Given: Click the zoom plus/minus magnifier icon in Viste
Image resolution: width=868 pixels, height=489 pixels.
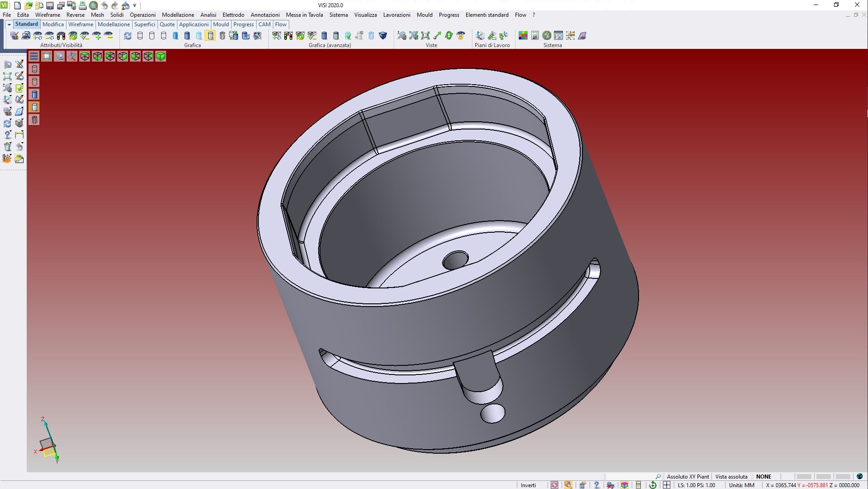Looking at the screenshot, I should click(x=402, y=36).
